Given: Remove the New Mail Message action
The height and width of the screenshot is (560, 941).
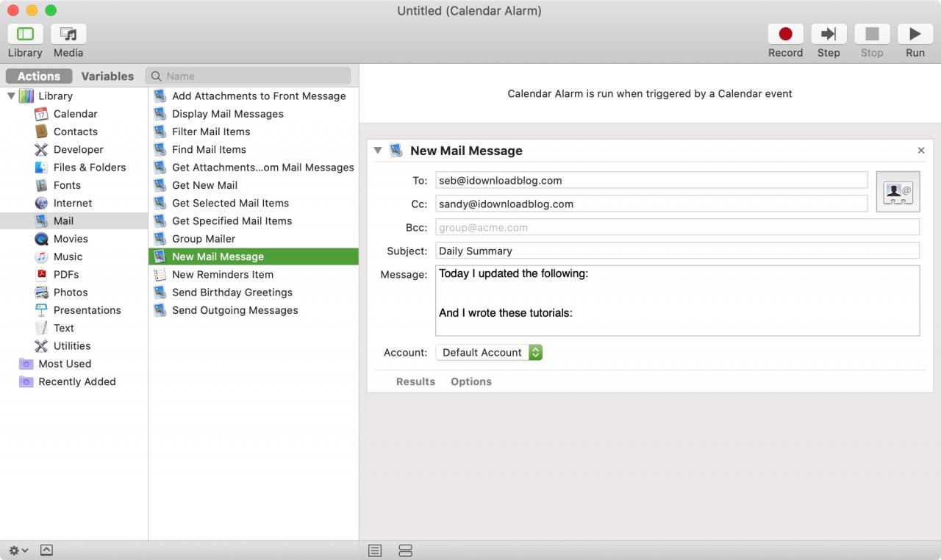Looking at the screenshot, I should click(x=921, y=150).
